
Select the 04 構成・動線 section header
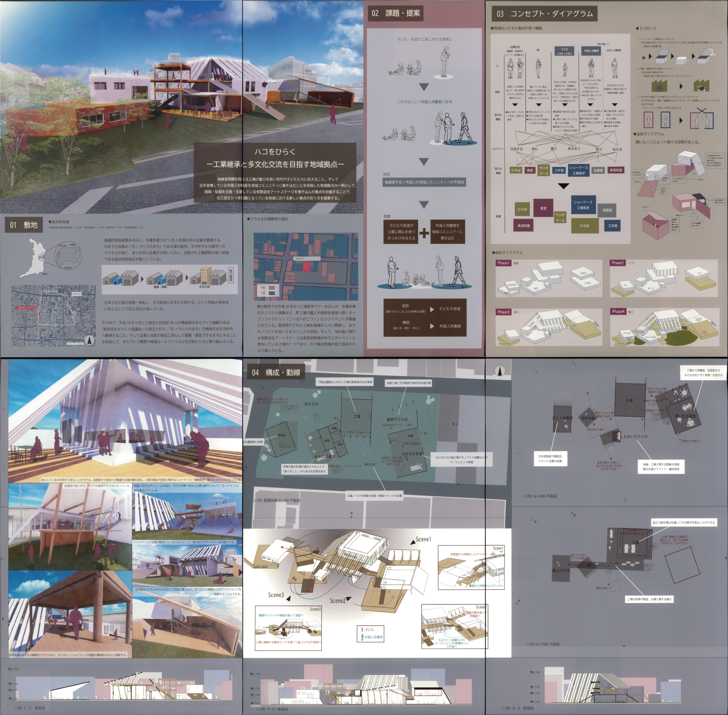point(276,373)
